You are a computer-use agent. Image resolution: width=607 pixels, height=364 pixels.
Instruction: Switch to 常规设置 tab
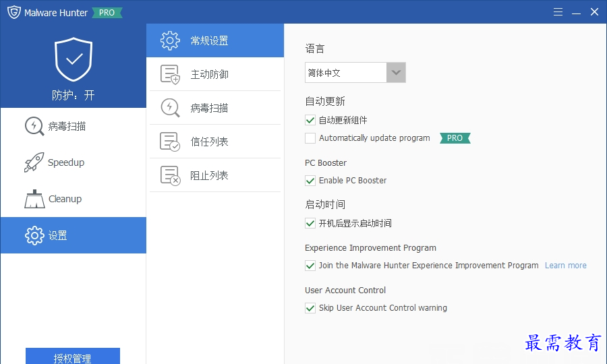tap(215, 40)
